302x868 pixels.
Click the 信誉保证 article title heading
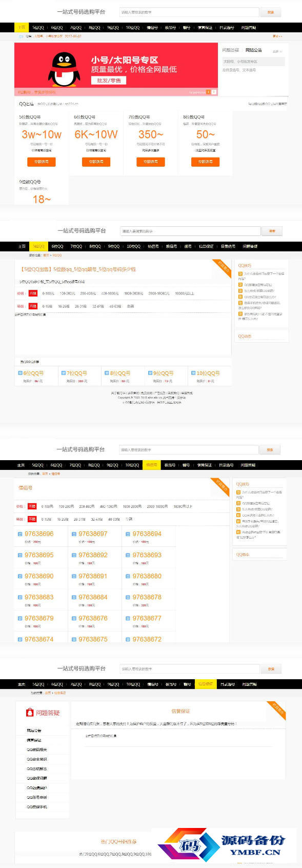180,711
